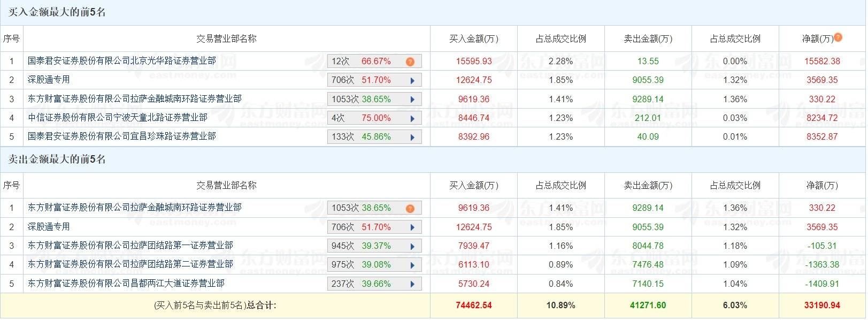
Task: Expand details for 拉萨团结路第一证券营业部 row
Action: click(412, 246)
